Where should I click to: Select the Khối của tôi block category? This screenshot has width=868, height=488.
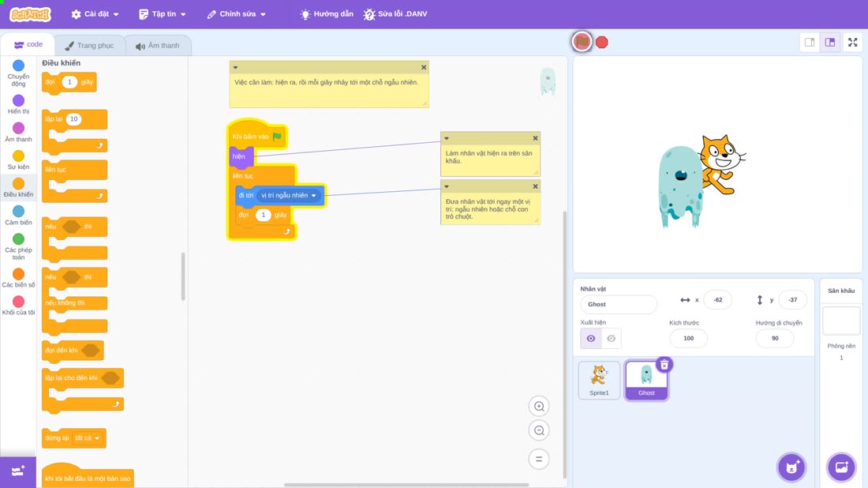pyautogui.click(x=18, y=306)
